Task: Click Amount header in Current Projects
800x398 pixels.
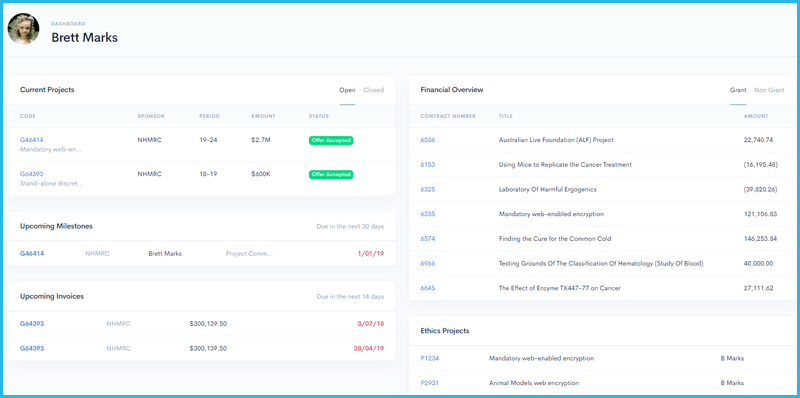Action: pos(263,116)
